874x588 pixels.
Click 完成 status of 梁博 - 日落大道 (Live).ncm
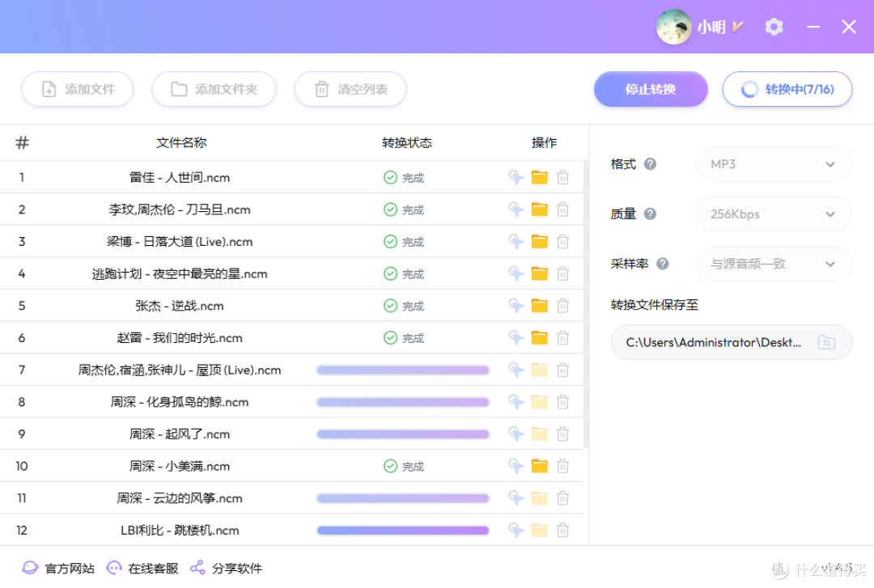pyautogui.click(x=404, y=242)
